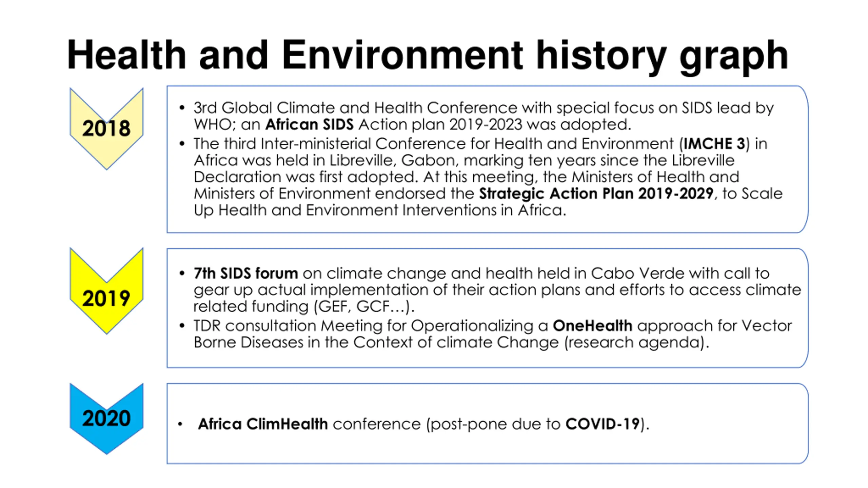
Task: Click the bold "Africa ClimHealth" text
Action: click(x=263, y=424)
